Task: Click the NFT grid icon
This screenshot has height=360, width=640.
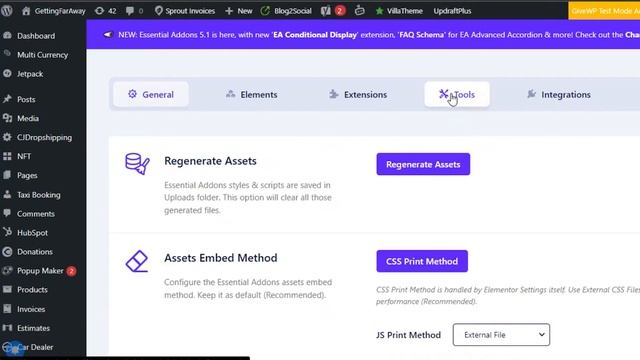Action: point(7,156)
